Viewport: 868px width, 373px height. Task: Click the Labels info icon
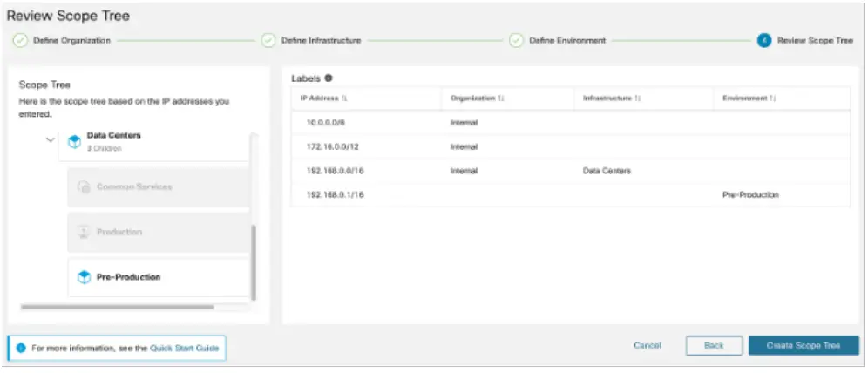click(329, 78)
